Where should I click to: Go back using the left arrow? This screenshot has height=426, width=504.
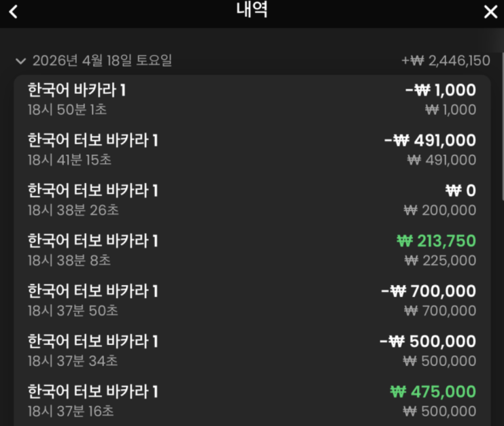(x=13, y=12)
